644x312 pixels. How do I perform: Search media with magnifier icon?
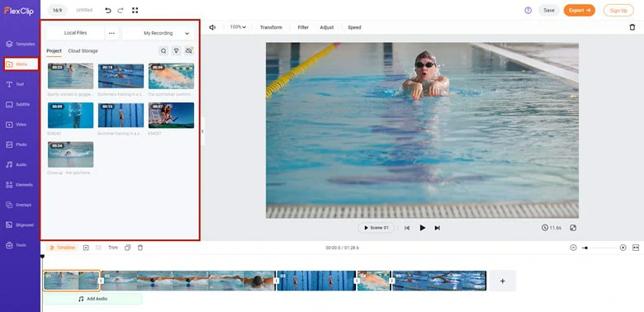163,51
